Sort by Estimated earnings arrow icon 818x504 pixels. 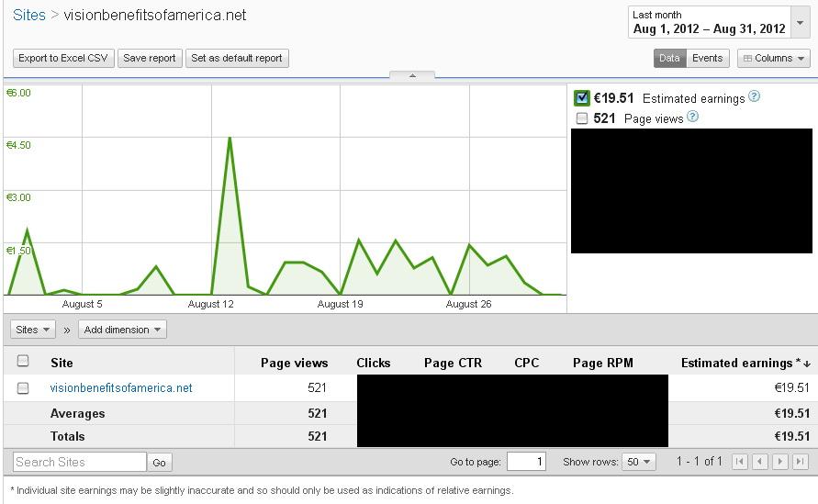pyautogui.click(x=807, y=364)
